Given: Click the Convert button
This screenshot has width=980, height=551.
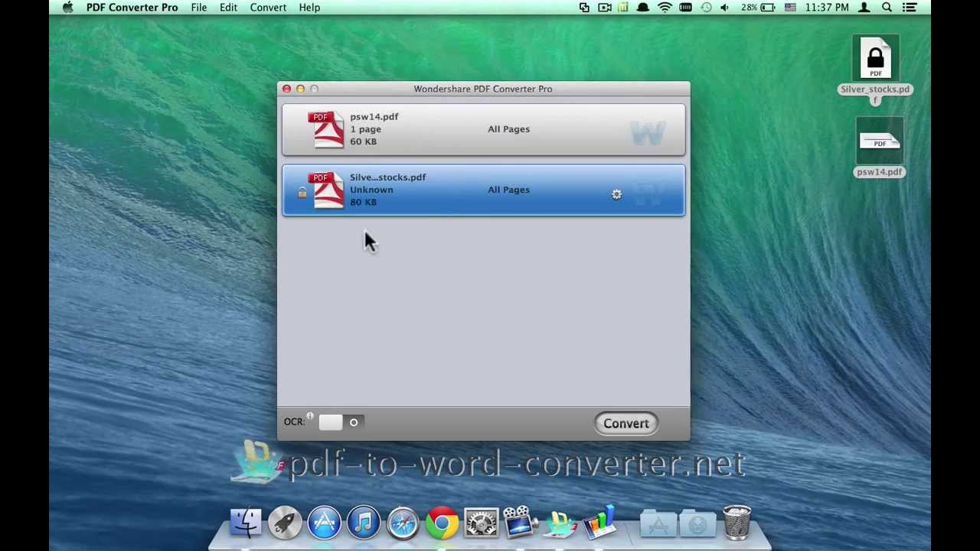Looking at the screenshot, I should (x=626, y=423).
